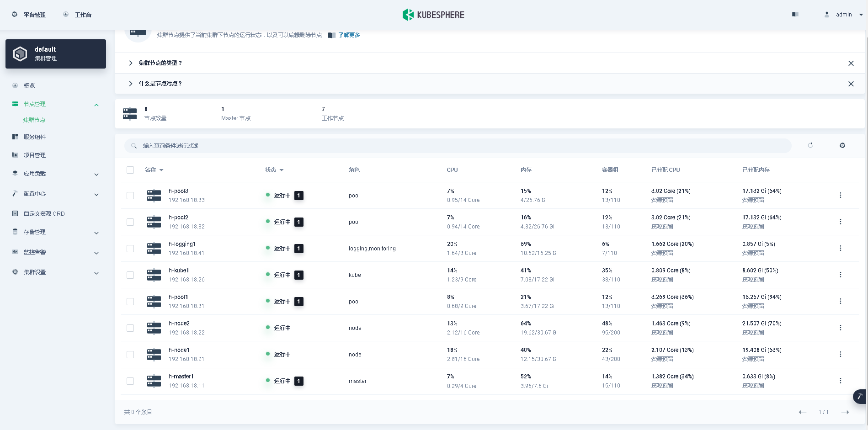Open the 工作台 workbench
The height and width of the screenshot is (430, 868).
(77, 15)
